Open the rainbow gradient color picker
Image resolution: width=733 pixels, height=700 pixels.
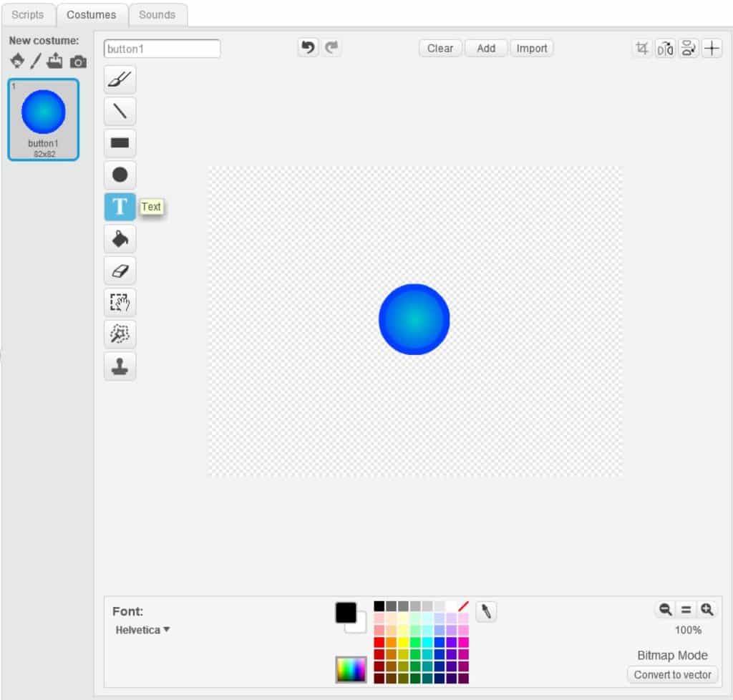pos(351,670)
